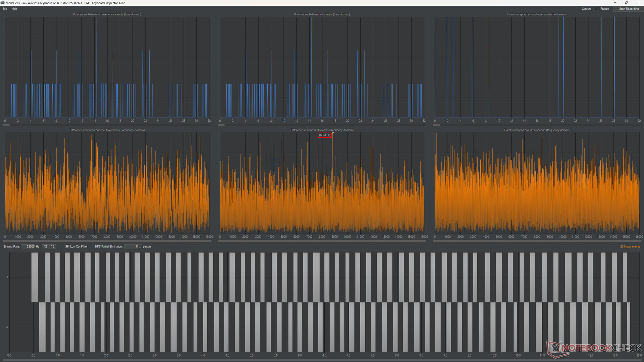Restore down the application window
Viewport: 644px width, 362px height.
coord(626,3)
